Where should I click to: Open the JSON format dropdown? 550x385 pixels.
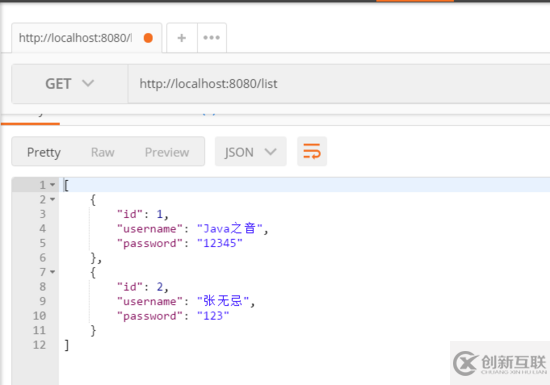click(250, 152)
